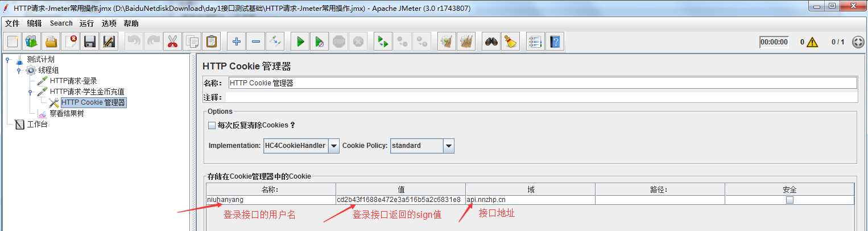Click the yellow warning triangle error indicator

tap(812, 42)
